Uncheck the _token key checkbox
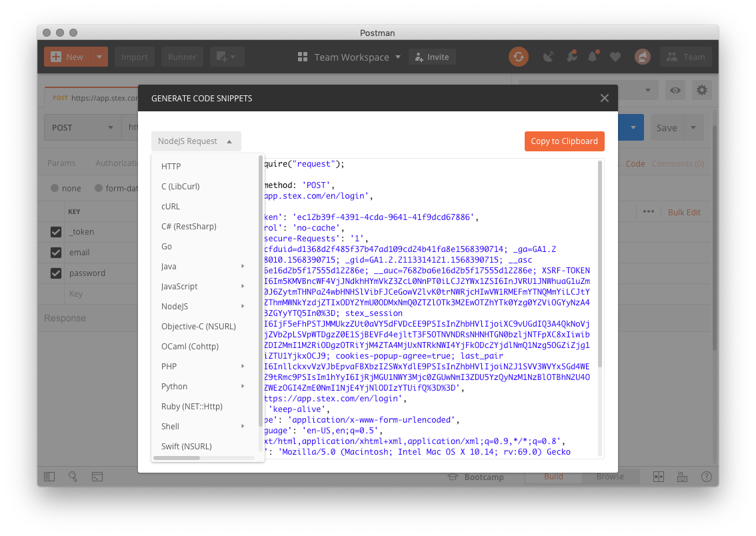 (56, 232)
